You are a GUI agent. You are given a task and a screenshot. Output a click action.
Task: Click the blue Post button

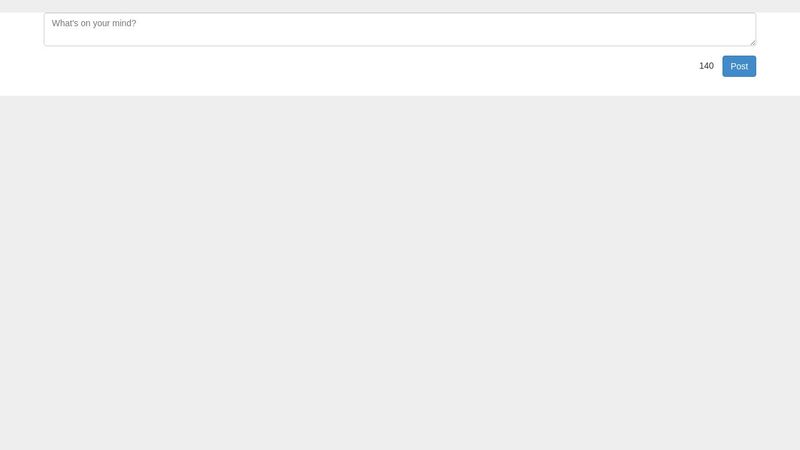739,66
